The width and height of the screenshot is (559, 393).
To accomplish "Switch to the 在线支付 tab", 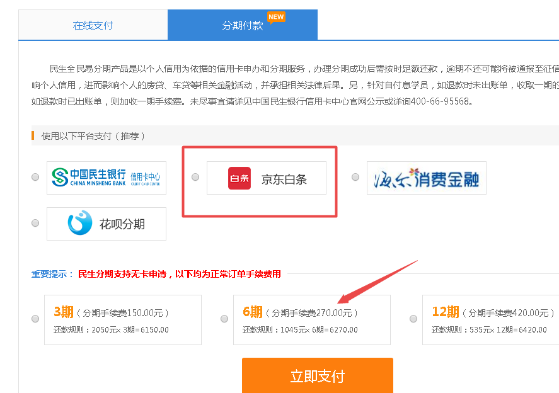I will pos(93,25).
